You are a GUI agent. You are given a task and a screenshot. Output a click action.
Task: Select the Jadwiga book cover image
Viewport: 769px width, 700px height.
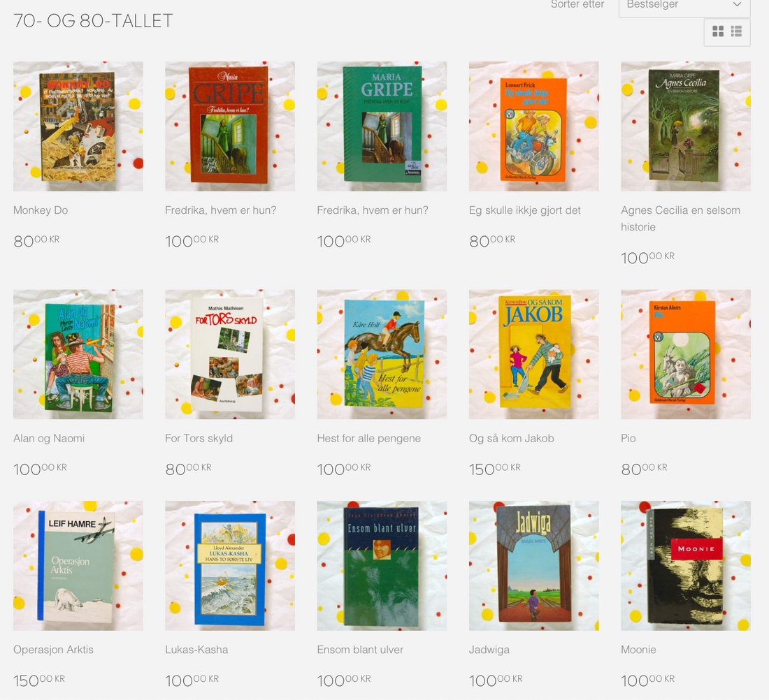tap(533, 566)
